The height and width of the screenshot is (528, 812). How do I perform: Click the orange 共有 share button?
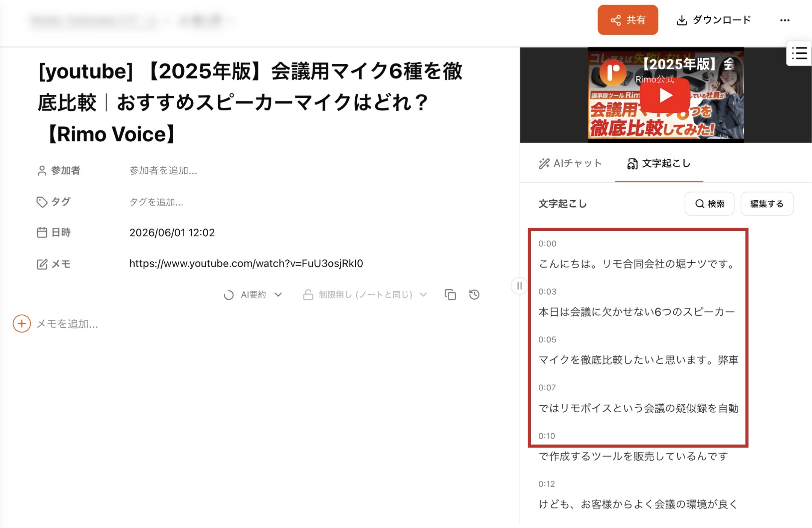coord(627,20)
